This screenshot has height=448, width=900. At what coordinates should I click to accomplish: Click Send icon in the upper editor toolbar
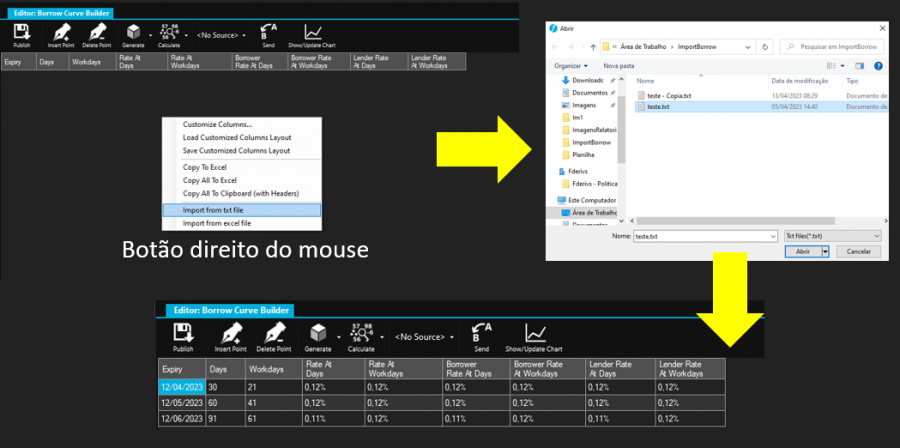268,33
